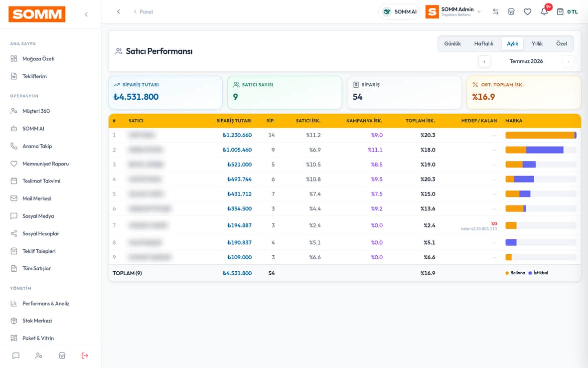This screenshot has height=368, width=588.
Task: Click the brand bar of seller row 2
Action: click(541, 150)
